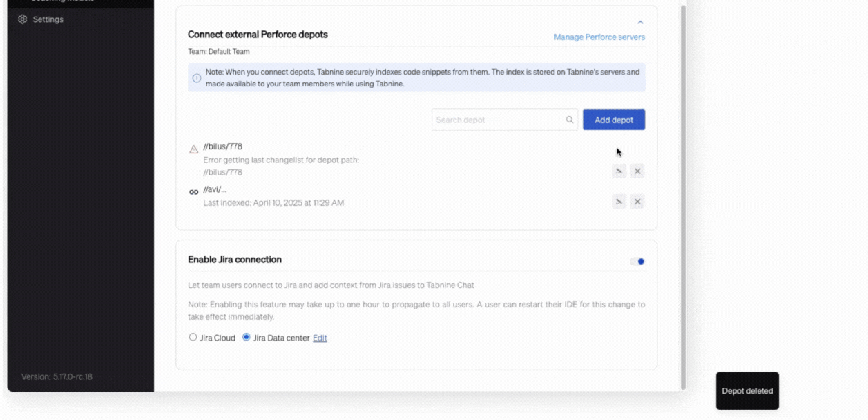Open the Settings item in the sidebar
The height and width of the screenshot is (420, 868).
pos(48,19)
